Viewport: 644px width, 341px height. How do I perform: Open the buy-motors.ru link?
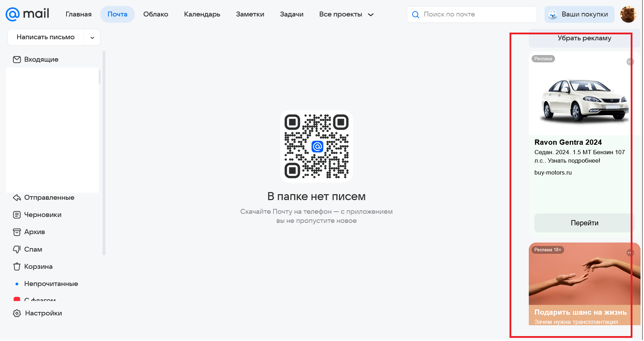(x=553, y=172)
